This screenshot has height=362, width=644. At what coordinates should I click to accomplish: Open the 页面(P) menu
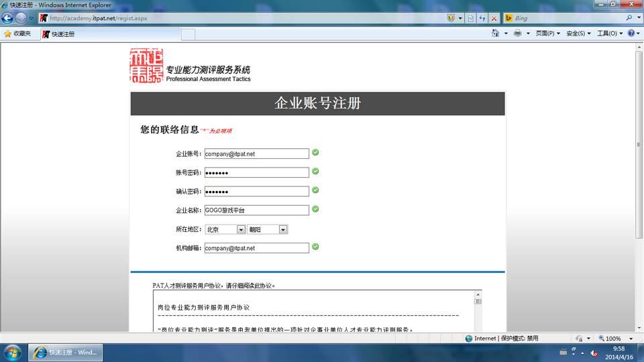click(x=547, y=34)
